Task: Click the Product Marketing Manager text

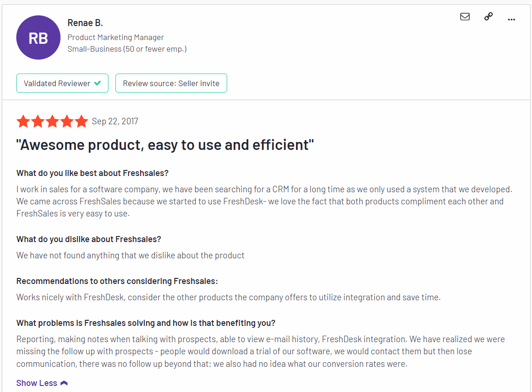Action: [116, 37]
